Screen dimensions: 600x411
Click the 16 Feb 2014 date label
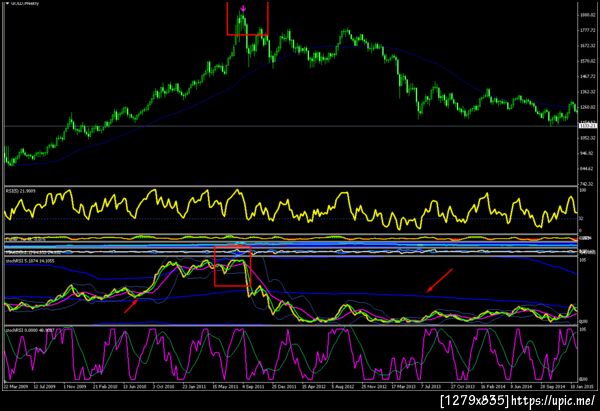[492, 387]
